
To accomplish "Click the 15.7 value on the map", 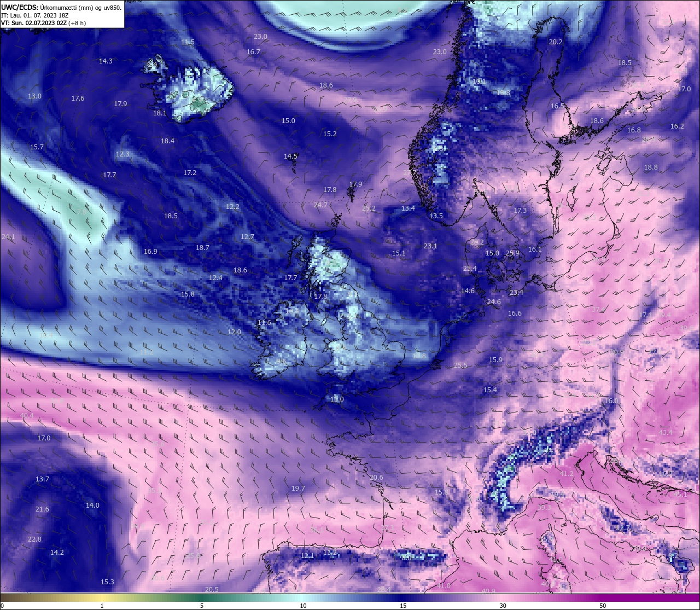I will (x=37, y=147).
